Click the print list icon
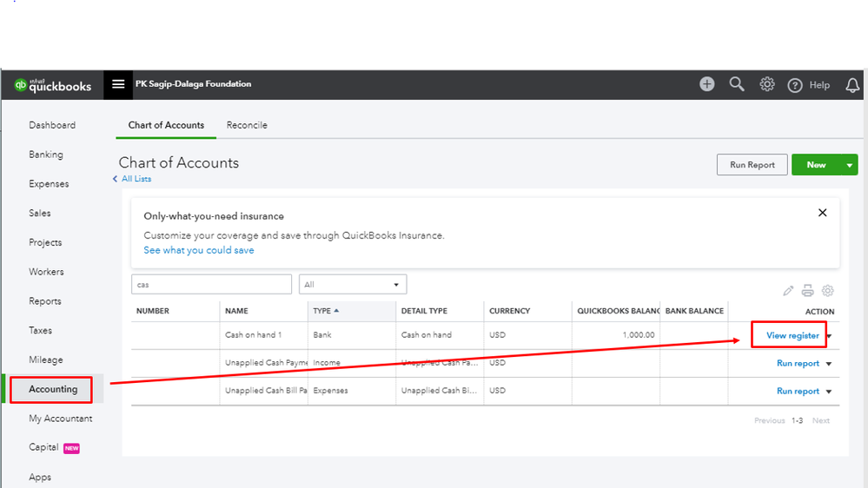Viewport: 868px width, 488px height. [808, 291]
